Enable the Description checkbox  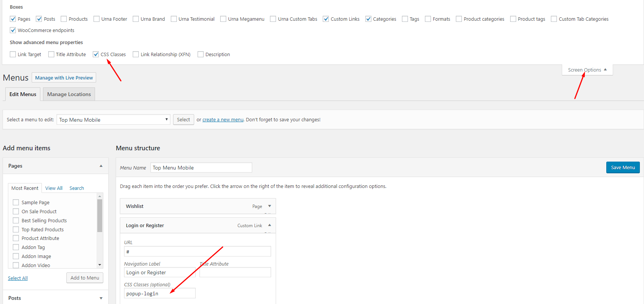coord(201,54)
